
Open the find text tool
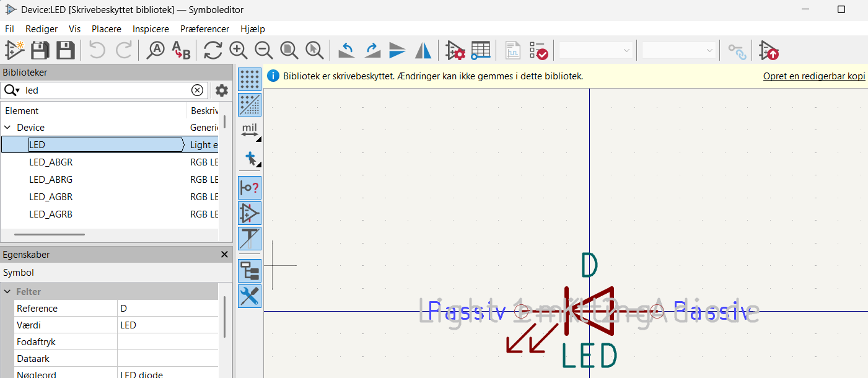155,50
